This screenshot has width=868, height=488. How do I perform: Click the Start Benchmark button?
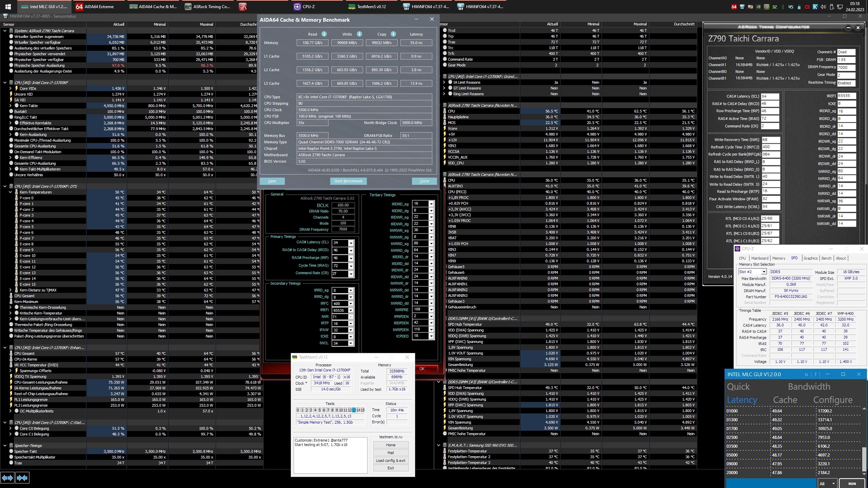pyautogui.click(x=348, y=181)
